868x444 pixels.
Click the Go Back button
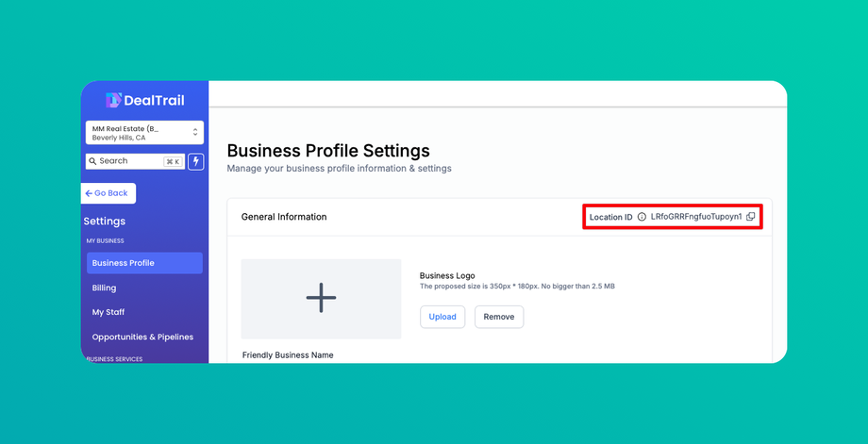108,193
